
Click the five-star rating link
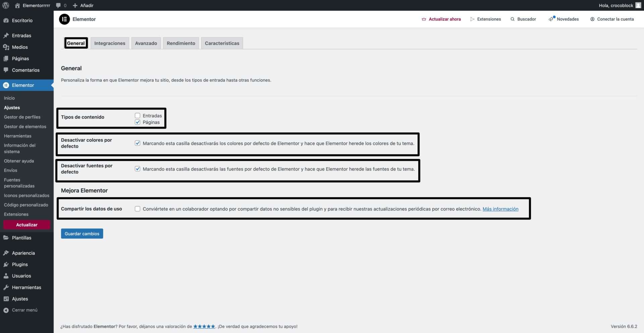point(204,326)
